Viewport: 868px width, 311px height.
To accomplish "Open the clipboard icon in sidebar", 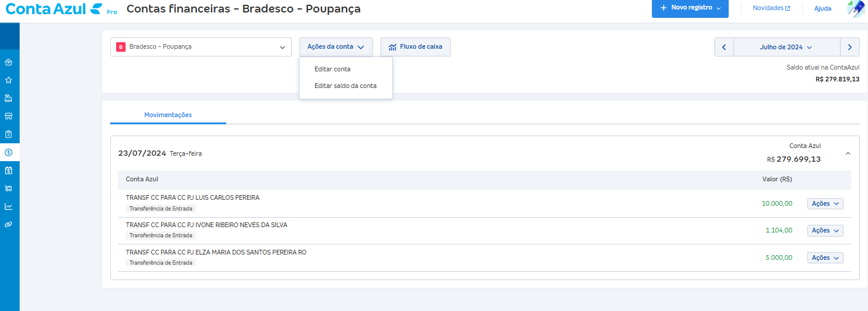I will pos(8,134).
